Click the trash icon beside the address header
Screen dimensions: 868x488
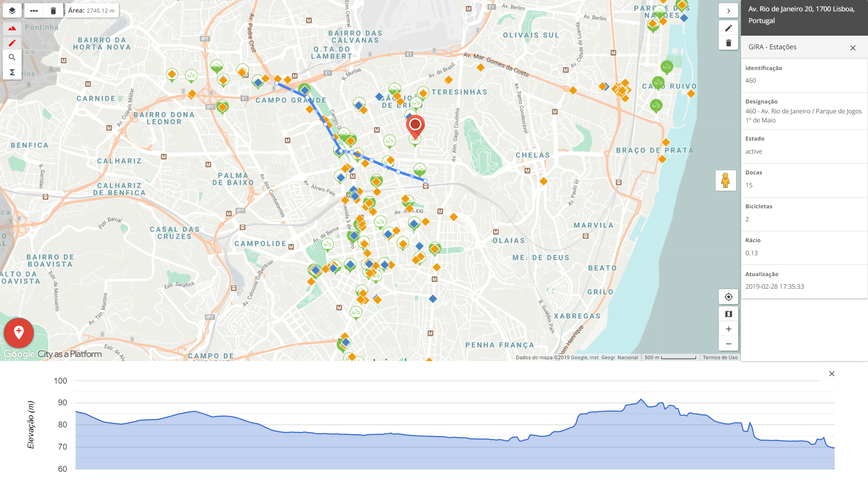pos(728,43)
